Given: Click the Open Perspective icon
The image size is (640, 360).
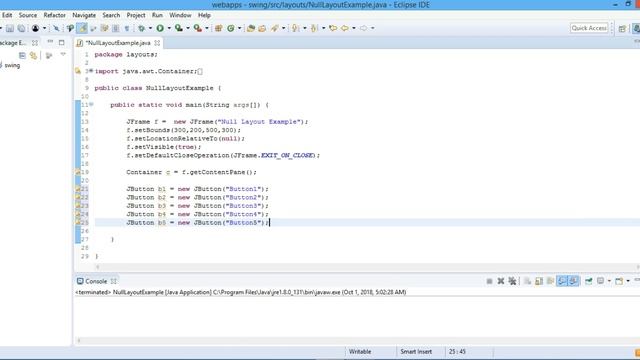Looking at the screenshot, I should (x=622, y=28).
